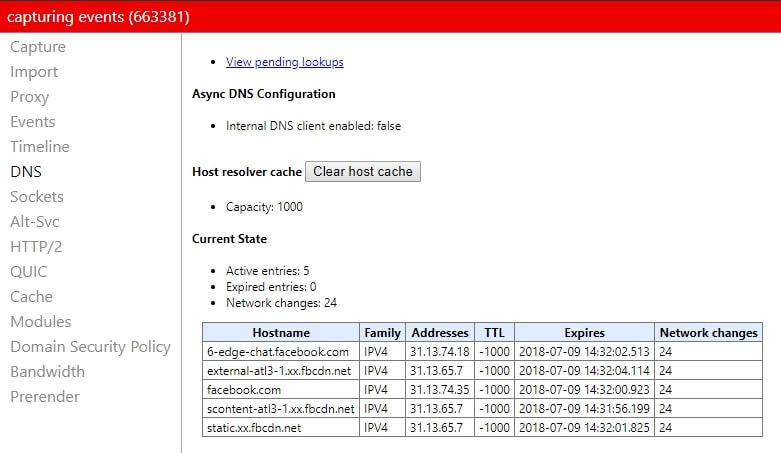Click the facebook.com hostname cell
Screen dimensions: 781x453
pyautogui.click(x=281, y=390)
